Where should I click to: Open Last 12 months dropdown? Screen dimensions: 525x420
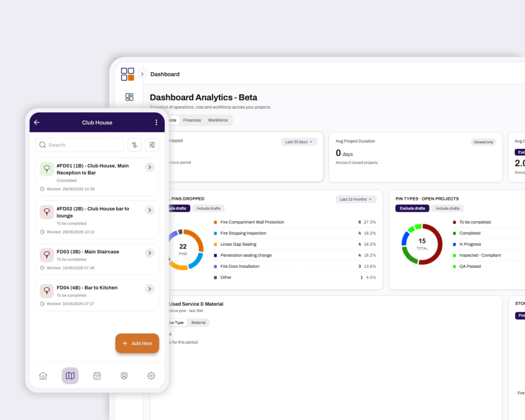pyautogui.click(x=356, y=199)
